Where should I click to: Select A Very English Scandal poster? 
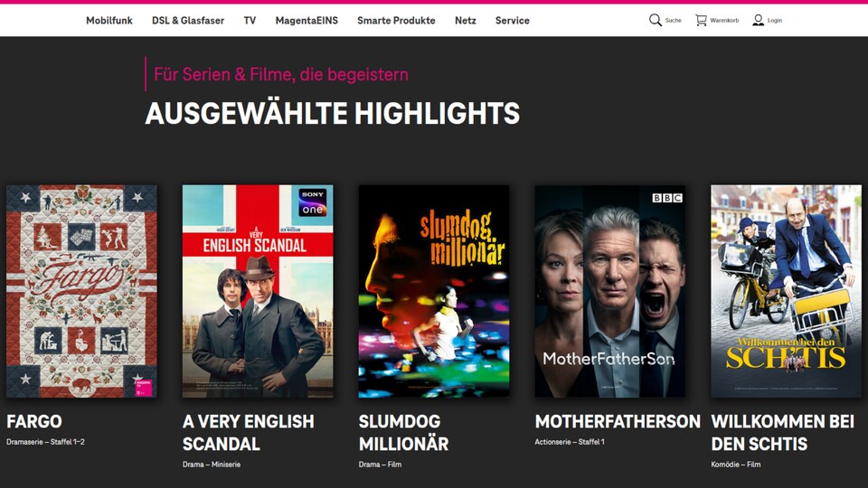258,291
